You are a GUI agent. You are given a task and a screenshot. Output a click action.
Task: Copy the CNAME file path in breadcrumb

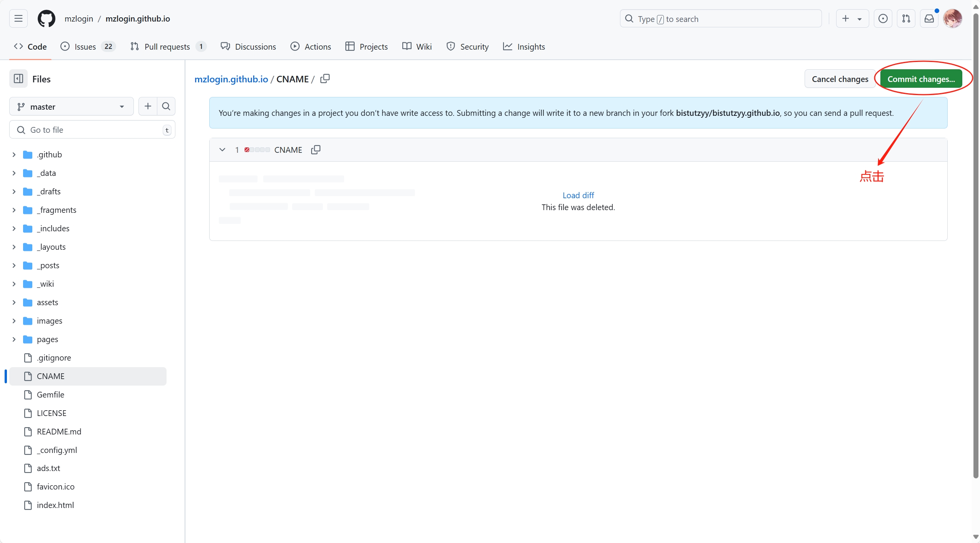(x=325, y=79)
